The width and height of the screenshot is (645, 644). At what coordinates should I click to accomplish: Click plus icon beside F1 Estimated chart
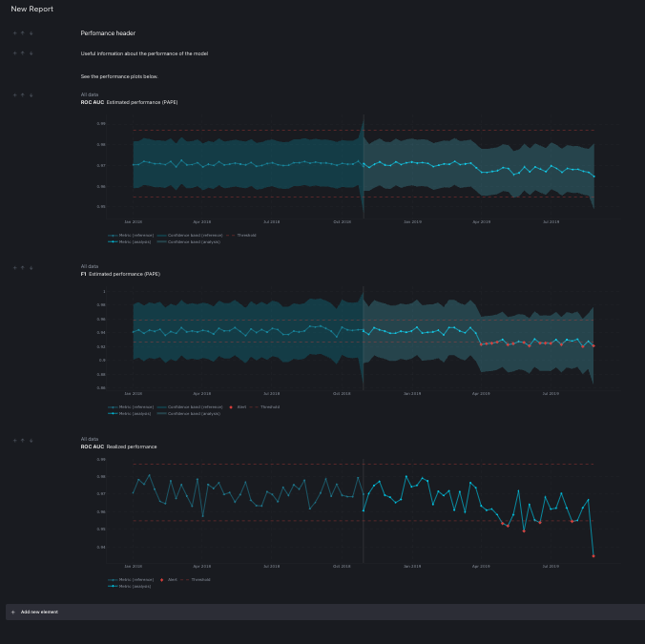click(x=14, y=268)
